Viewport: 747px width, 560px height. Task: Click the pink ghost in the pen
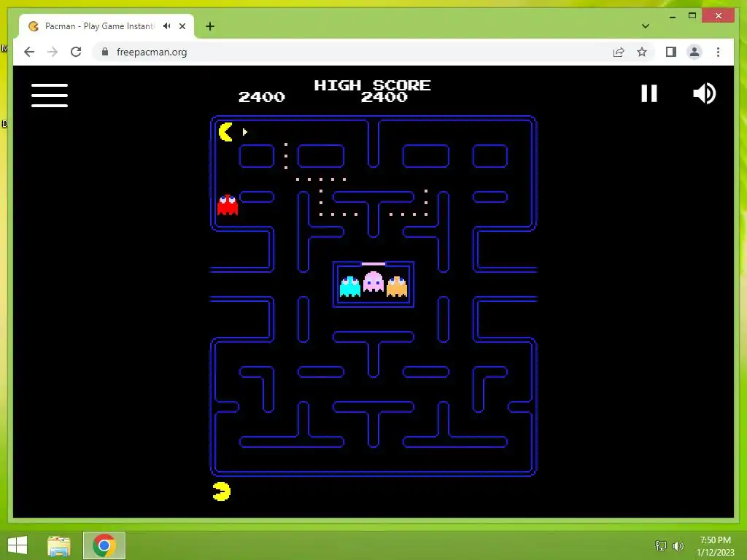(373, 281)
